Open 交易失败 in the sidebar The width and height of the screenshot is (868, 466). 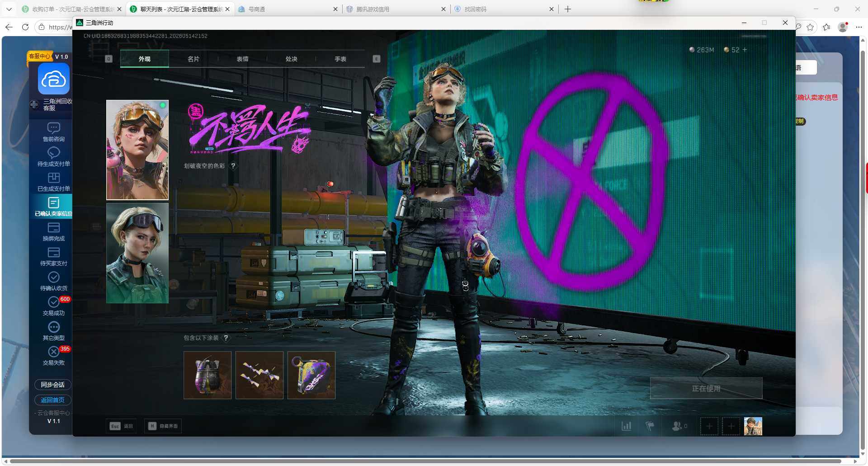[x=53, y=356]
